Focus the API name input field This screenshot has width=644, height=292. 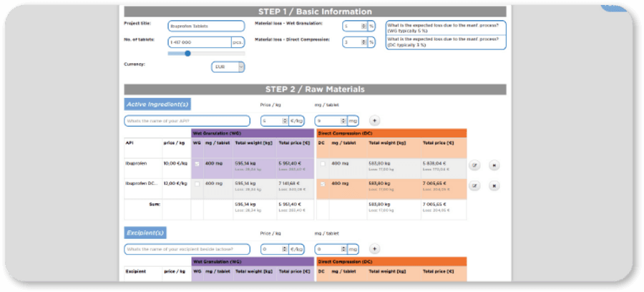[x=187, y=121]
